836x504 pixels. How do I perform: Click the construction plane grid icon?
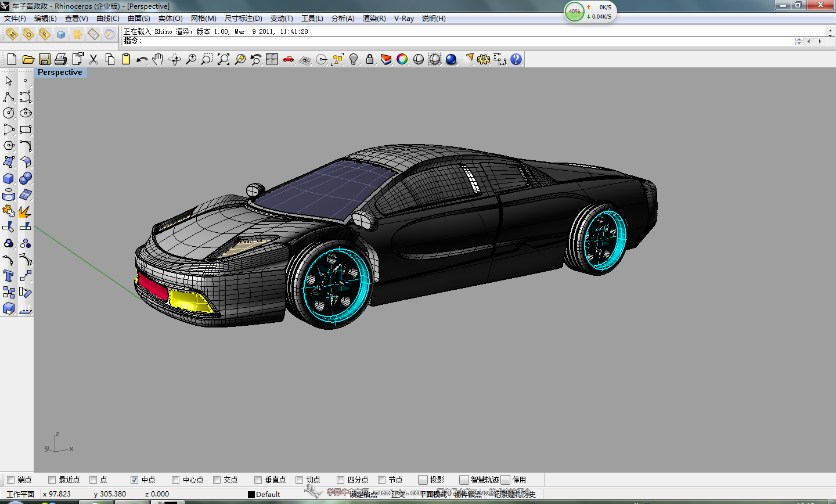305,59
